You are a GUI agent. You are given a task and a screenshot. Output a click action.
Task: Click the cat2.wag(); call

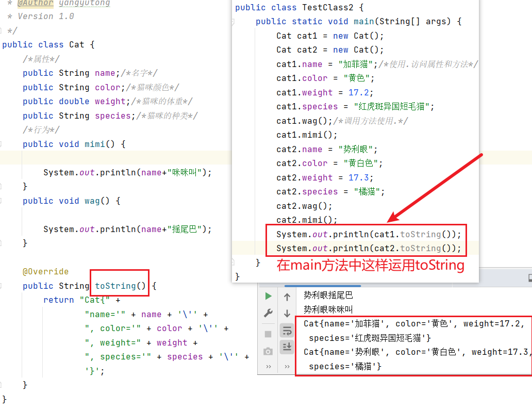[304, 206]
